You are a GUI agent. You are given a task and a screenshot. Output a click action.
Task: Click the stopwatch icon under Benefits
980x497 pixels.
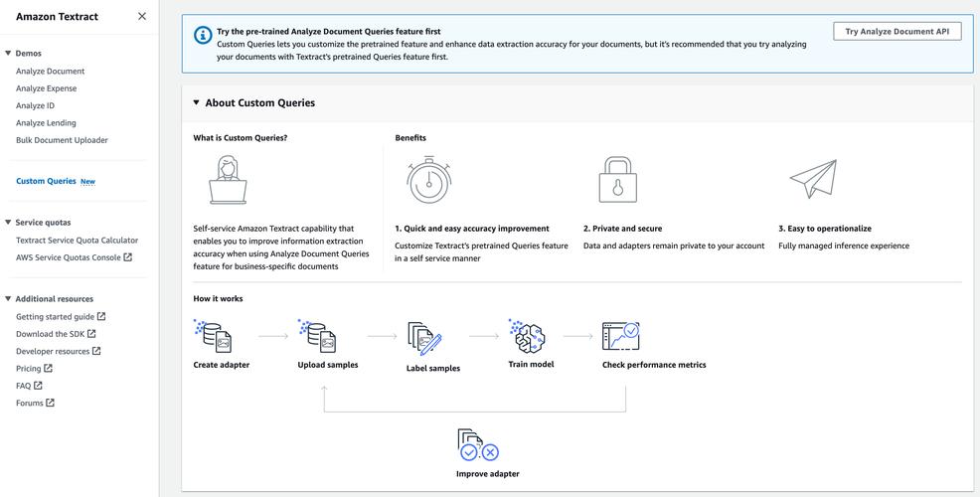(428, 180)
